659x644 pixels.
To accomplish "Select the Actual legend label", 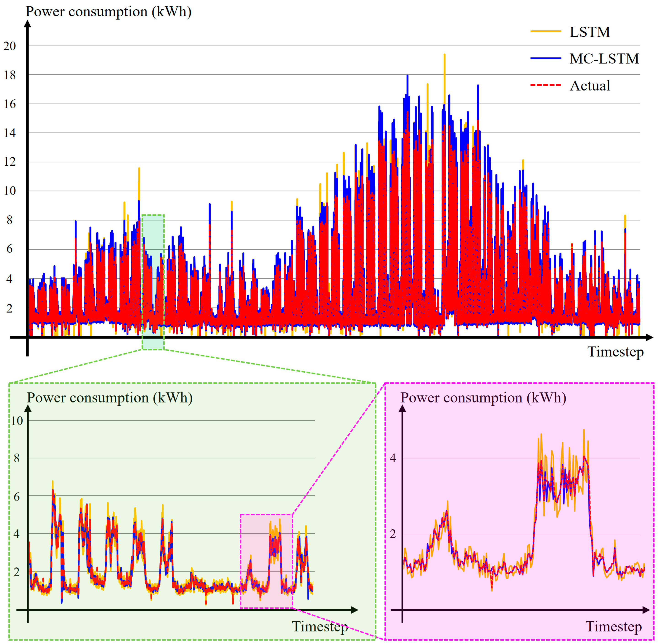I will point(590,86).
